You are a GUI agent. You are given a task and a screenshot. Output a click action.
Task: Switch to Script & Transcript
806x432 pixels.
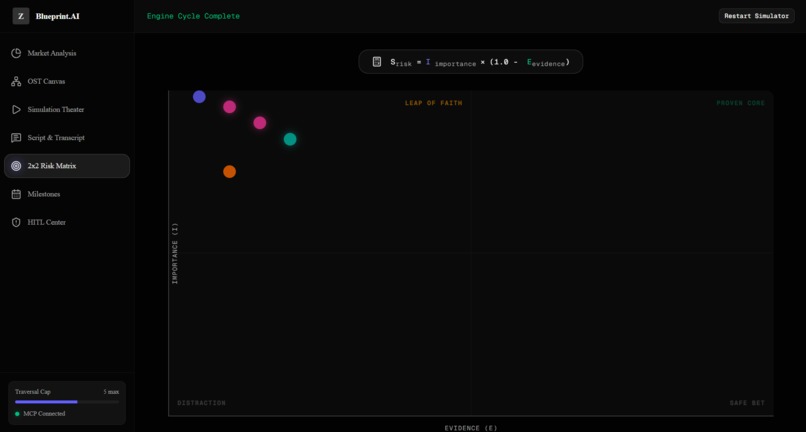click(67, 138)
